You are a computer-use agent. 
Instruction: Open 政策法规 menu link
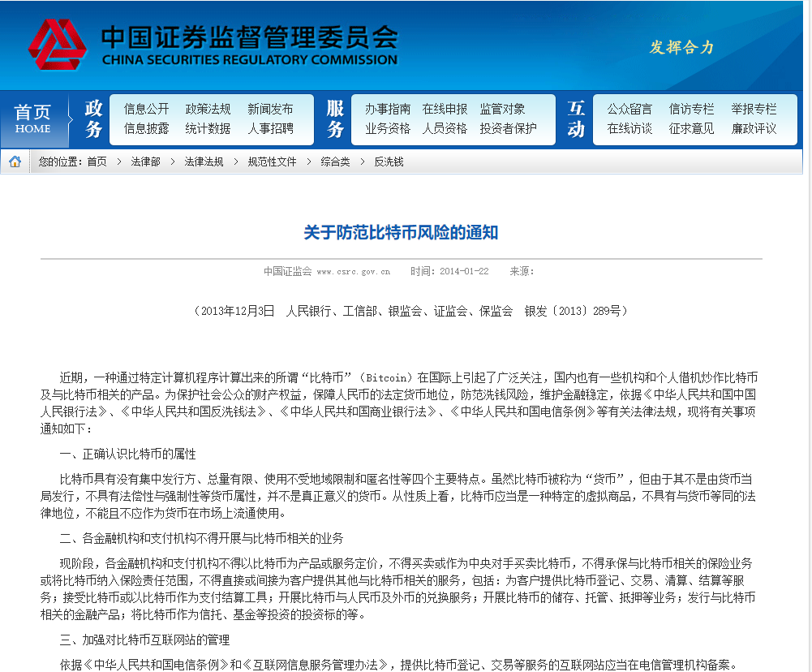click(x=208, y=109)
